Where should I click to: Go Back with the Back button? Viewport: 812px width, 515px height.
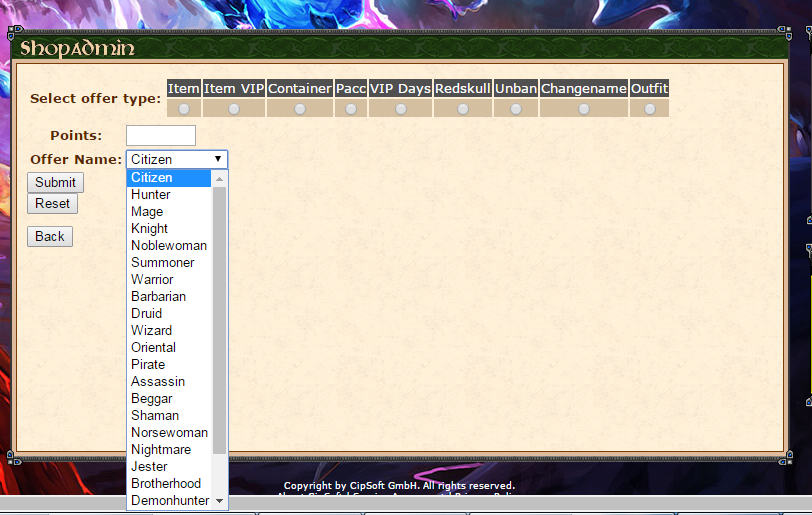[50, 237]
